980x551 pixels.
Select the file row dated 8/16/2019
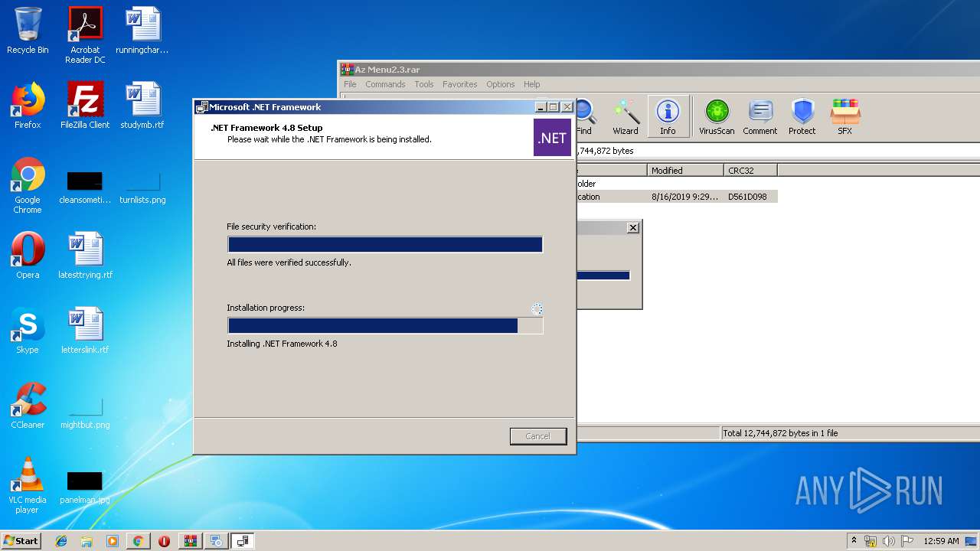[677, 197]
